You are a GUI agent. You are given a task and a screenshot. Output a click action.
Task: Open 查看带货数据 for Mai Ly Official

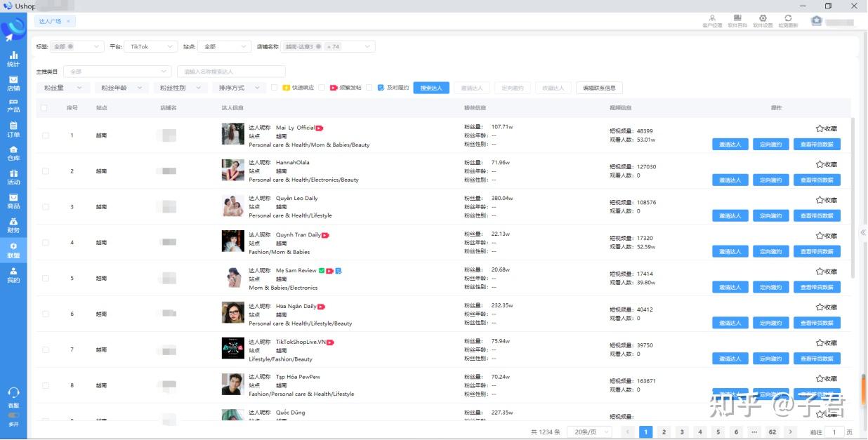coord(817,144)
